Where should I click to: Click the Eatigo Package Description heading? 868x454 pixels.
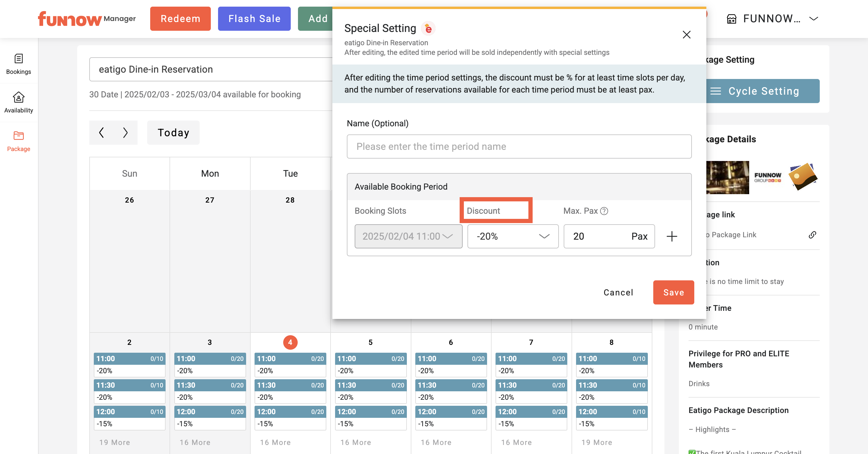[x=738, y=410]
